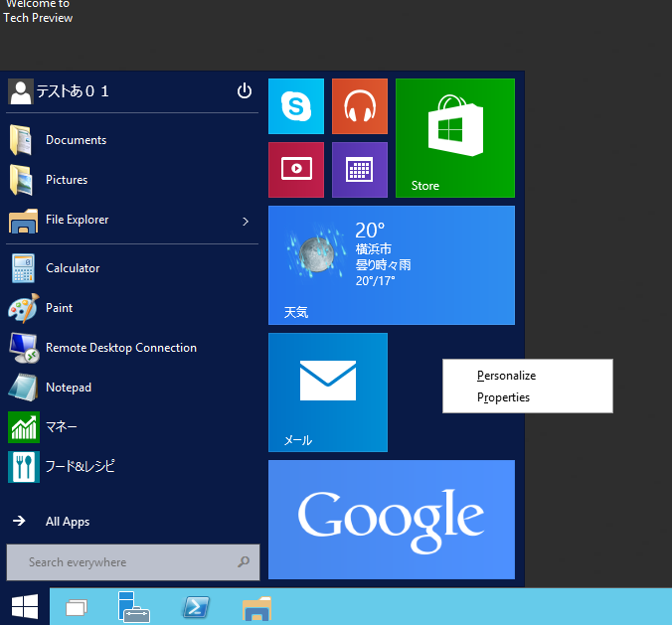
Task: Click the user name テストあ０１
Action: 73,91
